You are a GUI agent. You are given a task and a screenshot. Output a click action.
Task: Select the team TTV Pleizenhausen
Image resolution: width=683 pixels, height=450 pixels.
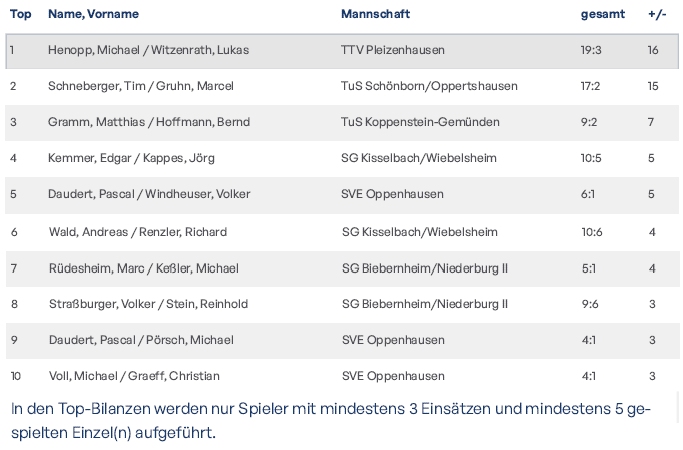tap(393, 50)
